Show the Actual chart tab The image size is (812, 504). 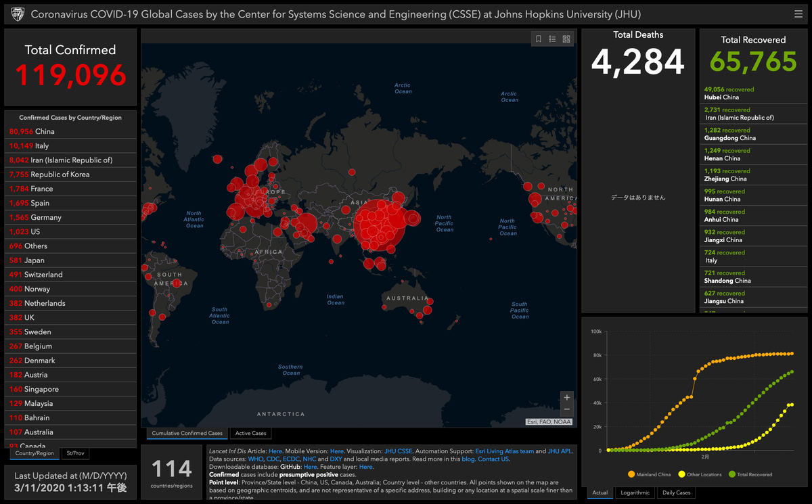pos(600,492)
